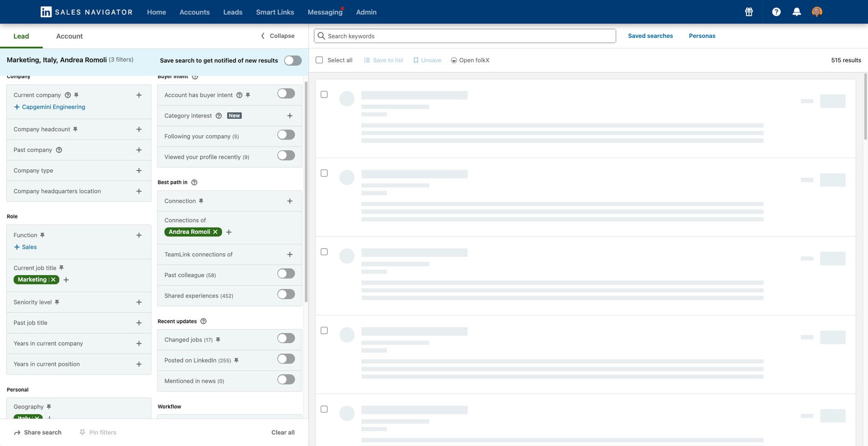Screen dimensions: 868x446
Task: Click Clear all filters
Action: click(283, 432)
